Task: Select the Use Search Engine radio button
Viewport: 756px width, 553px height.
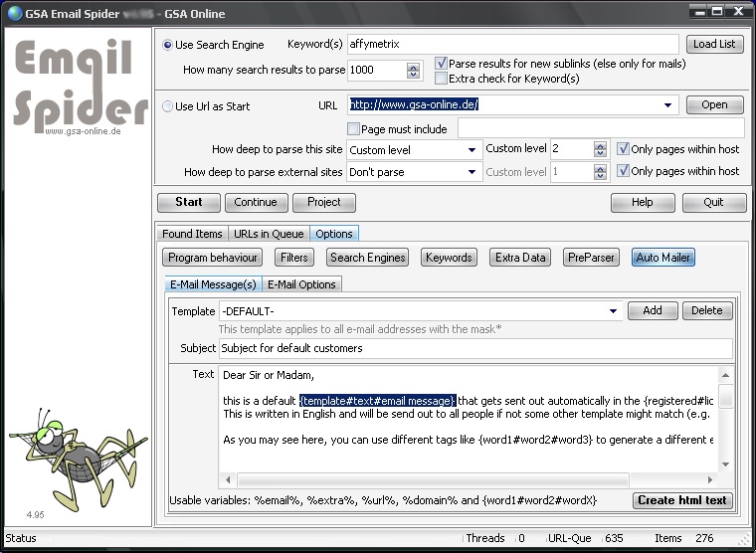Action: pos(167,45)
